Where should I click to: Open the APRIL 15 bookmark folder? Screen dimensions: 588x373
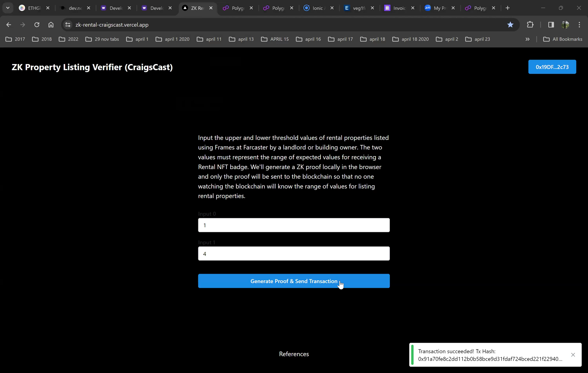tap(275, 39)
